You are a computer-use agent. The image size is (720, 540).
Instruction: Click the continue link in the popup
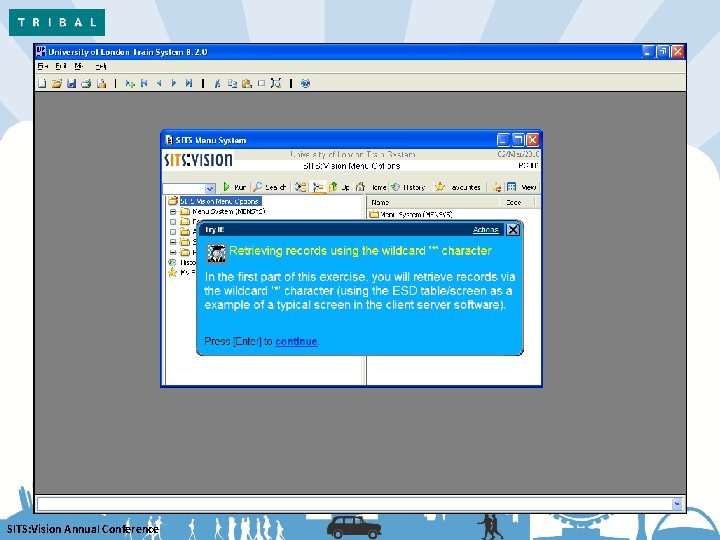click(x=296, y=342)
